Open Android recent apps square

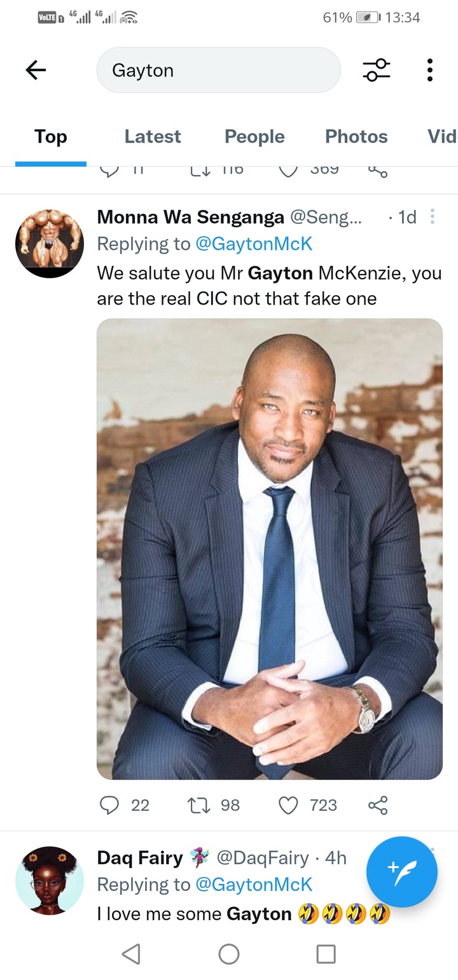[x=326, y=953]
